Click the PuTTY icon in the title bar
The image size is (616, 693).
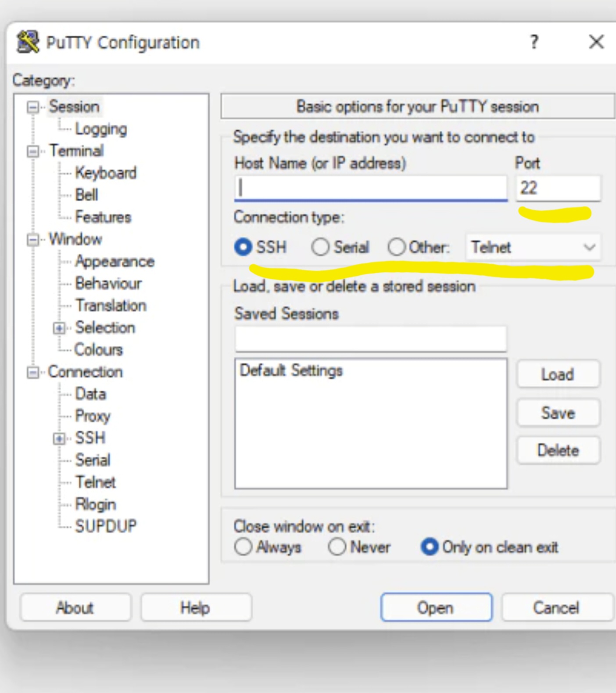point(28,42)
